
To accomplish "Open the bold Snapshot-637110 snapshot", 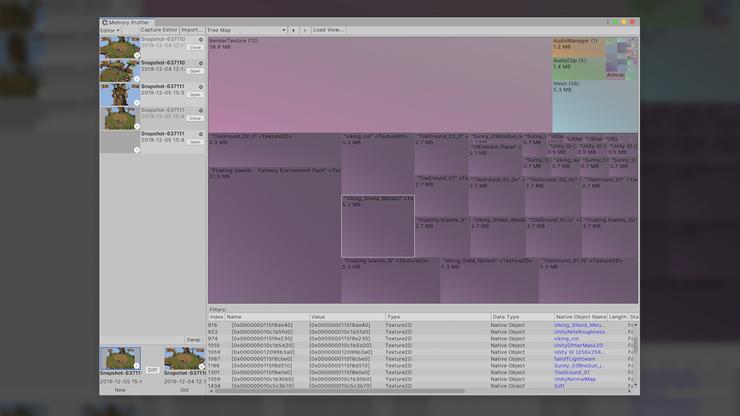I will tap(195, 71).
